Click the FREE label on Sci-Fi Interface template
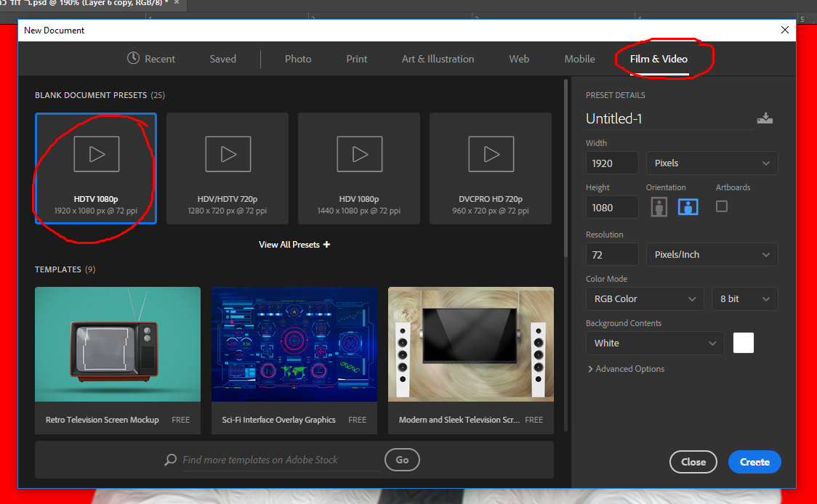 (x=358, y=420)
